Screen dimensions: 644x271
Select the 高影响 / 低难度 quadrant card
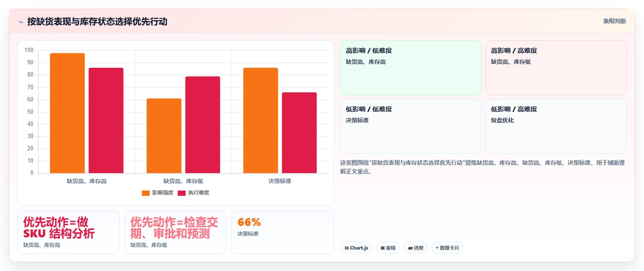pyautogui.click(x=411, y=68)
